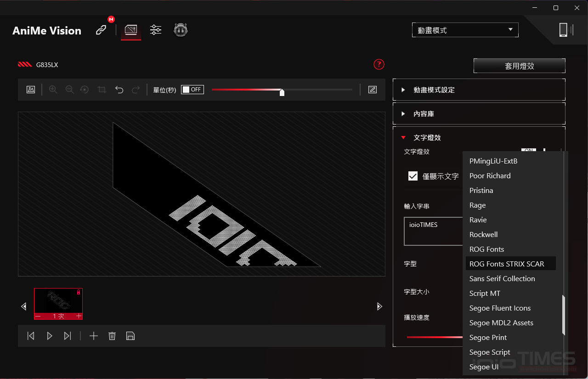The height and width of the screenshot is (379, 588).
Task: Click the ioioTIMES text input box
Action: coord(434,232)
